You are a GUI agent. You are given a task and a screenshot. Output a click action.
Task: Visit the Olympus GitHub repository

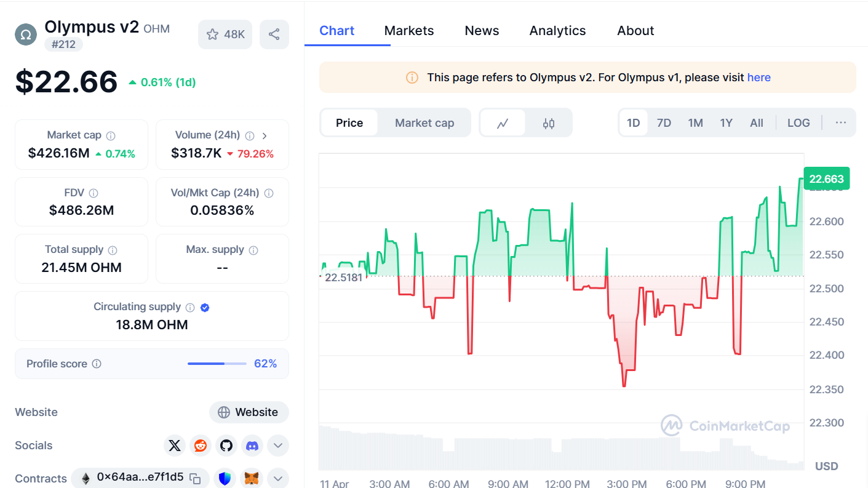pyautogui.click(x=226, y=445)
